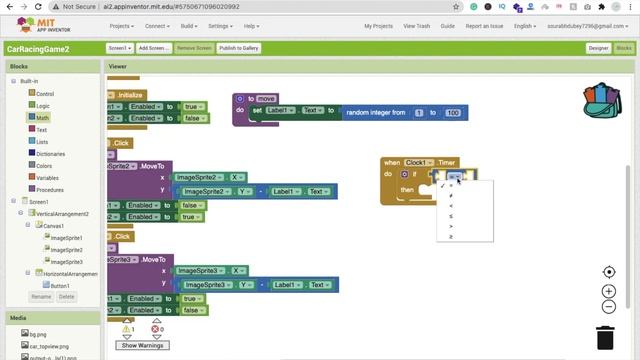Zoom out with minus icon
The image size is (640, 360).
609,307
